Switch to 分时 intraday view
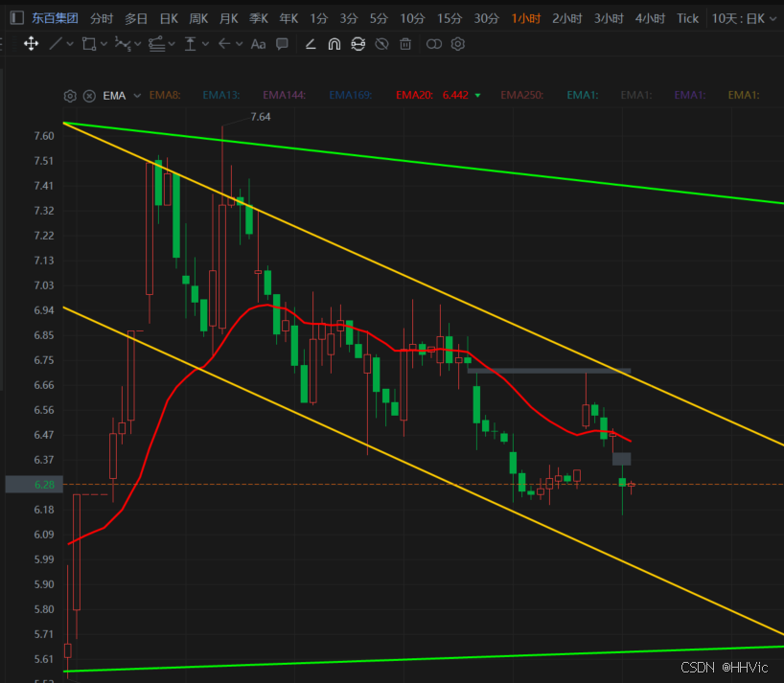Image resolution: width=784 pixels, height=683 pixels. (102, 19)
